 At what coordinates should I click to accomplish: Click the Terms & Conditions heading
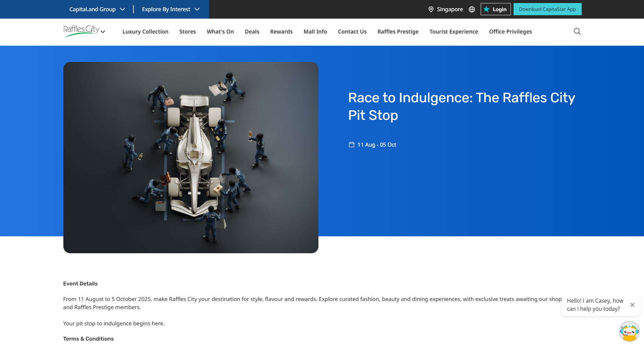point(88,339)
